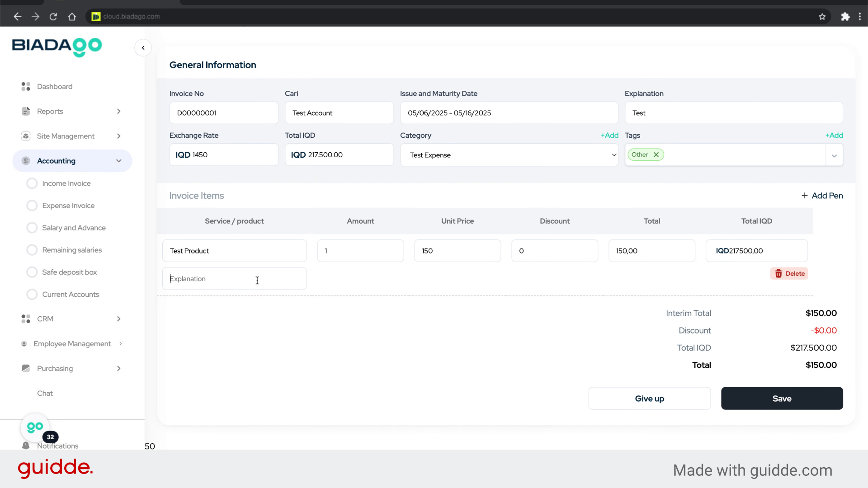Screen dimensions: 868x488
Task: Click the Give up button
Action: tap(649, 399)
